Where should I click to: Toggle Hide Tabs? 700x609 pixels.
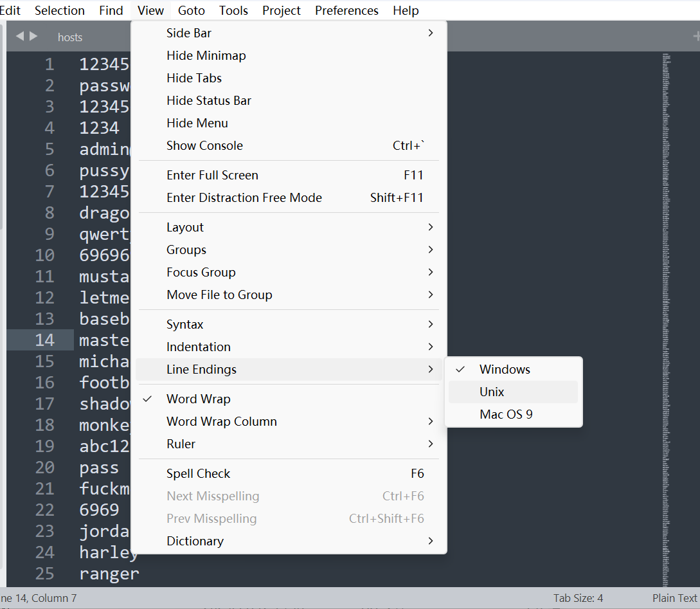(289, 78)
